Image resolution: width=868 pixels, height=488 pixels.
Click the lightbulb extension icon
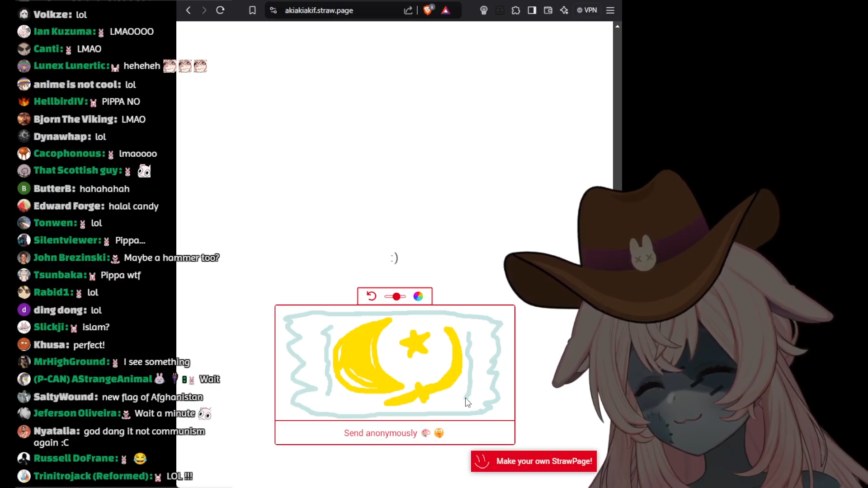click(x=484, y=10)
